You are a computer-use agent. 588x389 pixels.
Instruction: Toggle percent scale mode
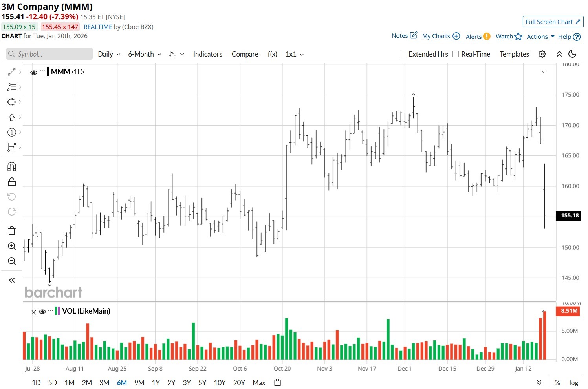coord(557,383)
